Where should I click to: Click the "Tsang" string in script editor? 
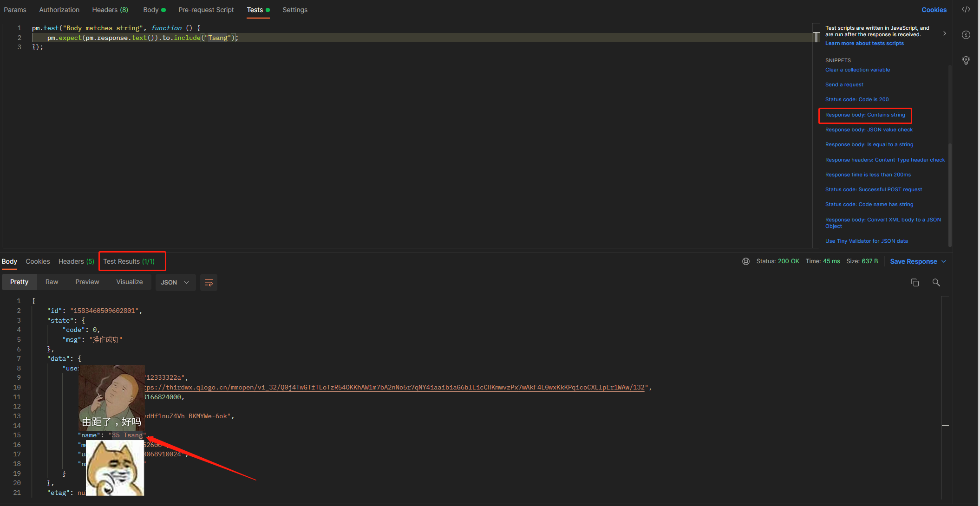pyautogui.click(x=218, y=38)
